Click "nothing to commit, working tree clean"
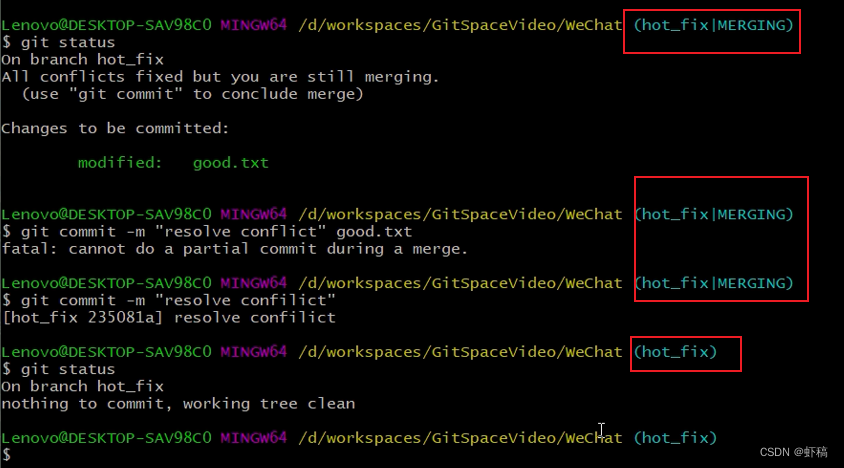The image size is (844, 468). 178,403
